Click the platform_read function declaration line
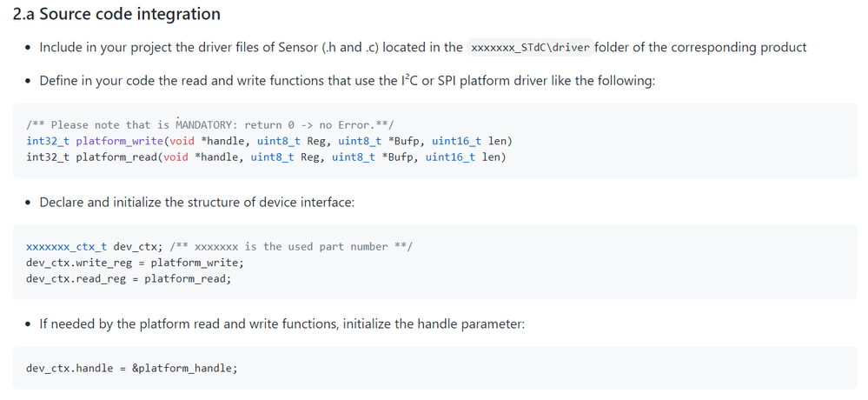Image resolution: width=868 pixels, height=400 pixels. pos(266,157)
